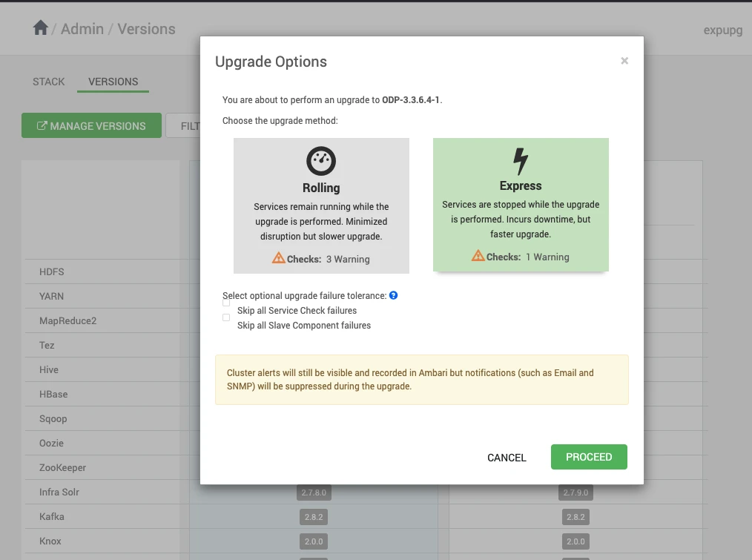Click the MapReduce2 service row
Image resolution: width=752 pixels, height=560 pixels.
(x=102, y=320)
